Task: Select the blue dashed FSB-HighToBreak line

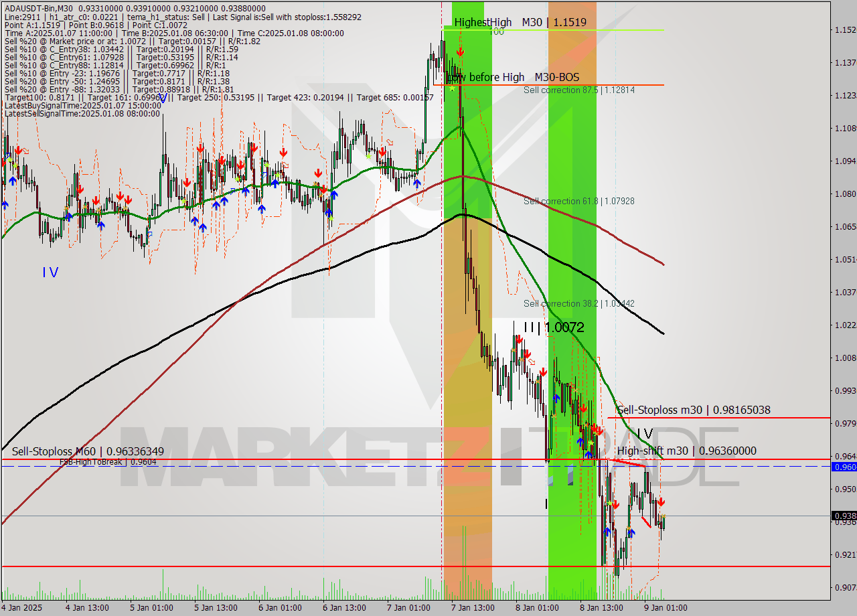Action: click(x=415, y=466)
